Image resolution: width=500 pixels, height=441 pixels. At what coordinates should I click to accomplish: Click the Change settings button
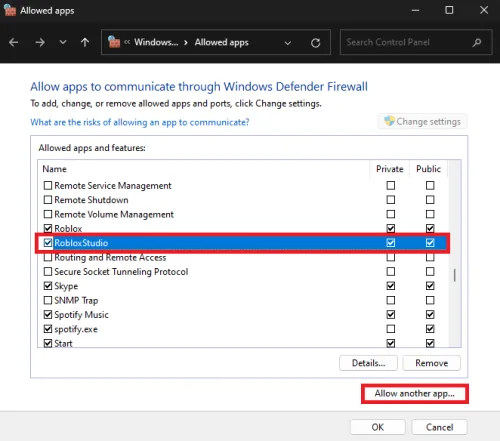pos(422,121)
